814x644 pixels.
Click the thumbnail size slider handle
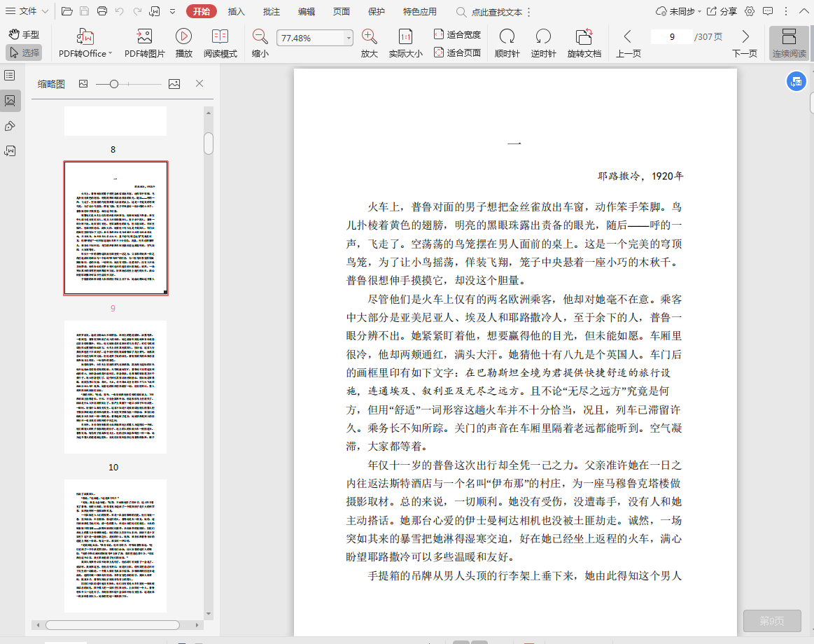(x=114, y=84)
